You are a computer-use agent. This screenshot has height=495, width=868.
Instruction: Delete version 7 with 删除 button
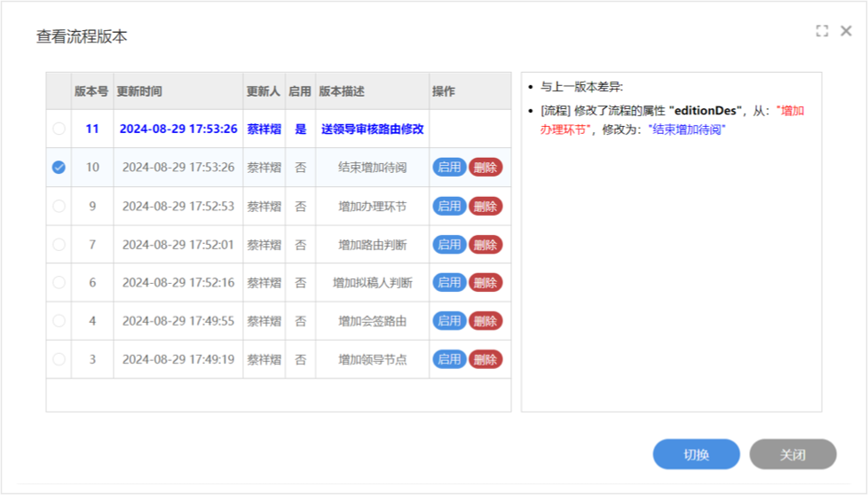tap(485, 244)
